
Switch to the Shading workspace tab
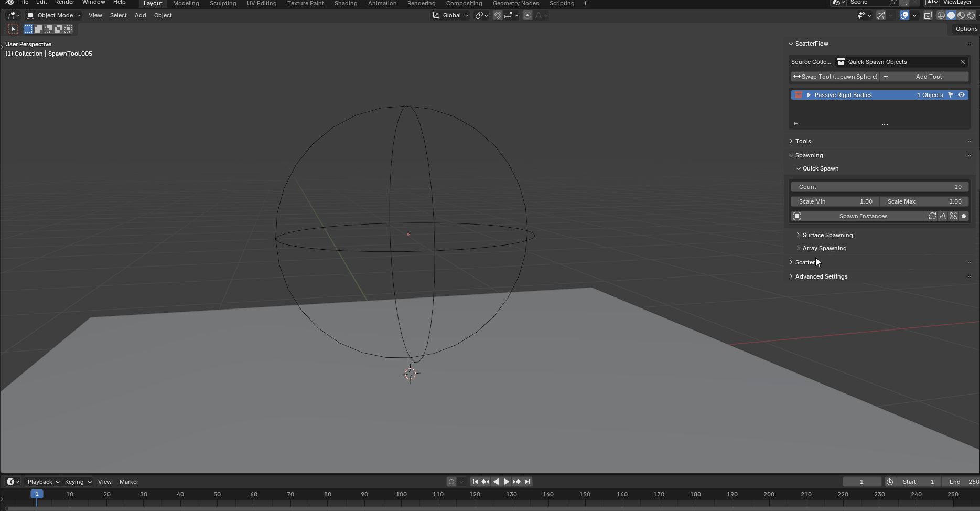click(x=346, y=3)
